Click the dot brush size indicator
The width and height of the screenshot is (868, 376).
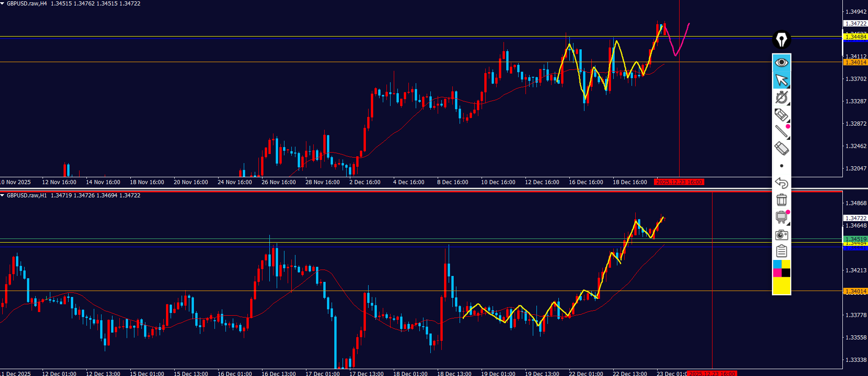[782, 166]
